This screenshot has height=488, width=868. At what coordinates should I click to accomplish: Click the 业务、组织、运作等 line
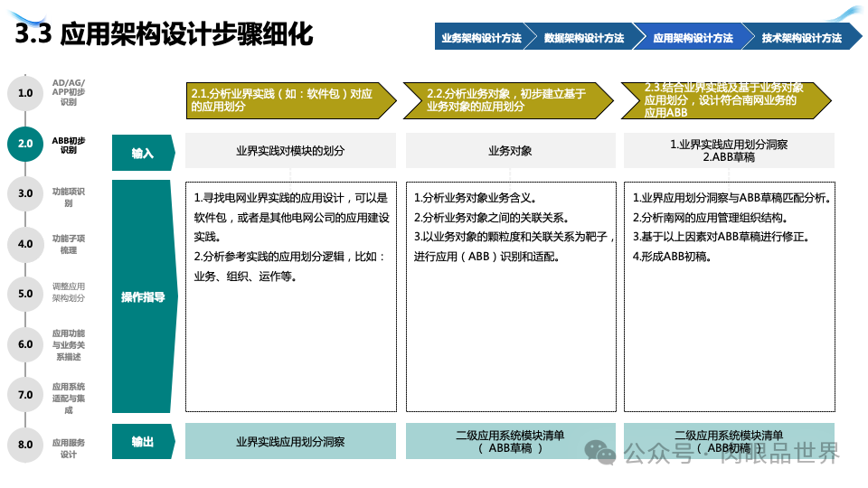coord(245,277)
